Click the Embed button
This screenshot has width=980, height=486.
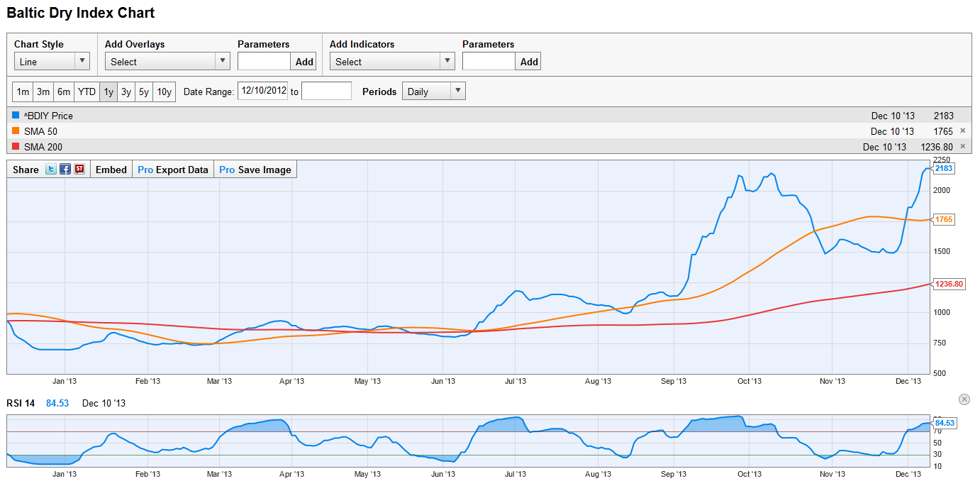(x=111, y=170)
